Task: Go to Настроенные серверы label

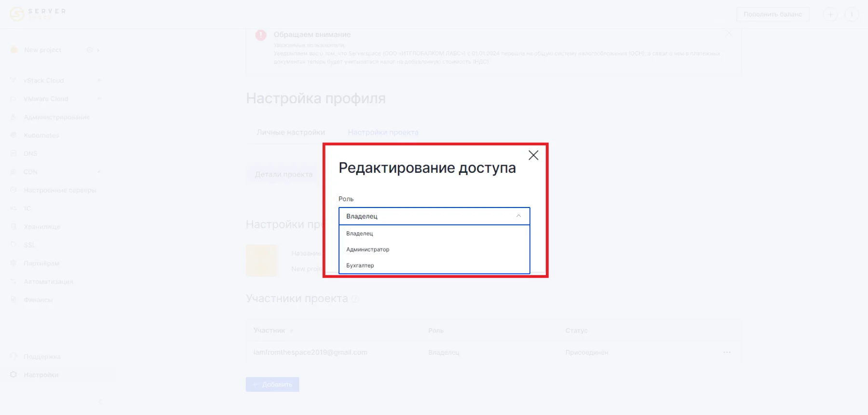Action: (x=60, y=190)
